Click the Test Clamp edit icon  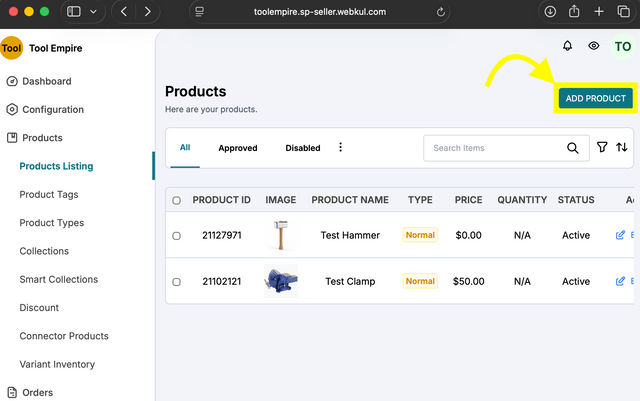pyautogui.click(x=620, y=281)
